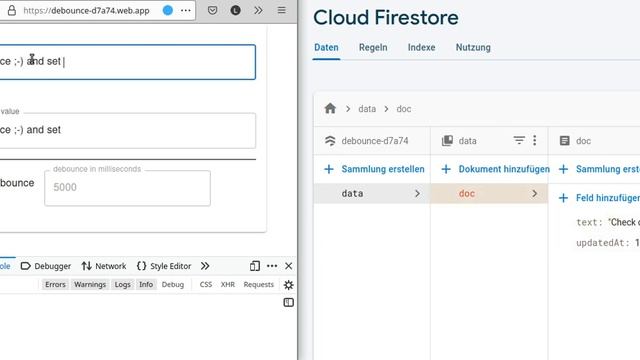Open the page actions three-dot menu in the URL bar

pos(186,10)
